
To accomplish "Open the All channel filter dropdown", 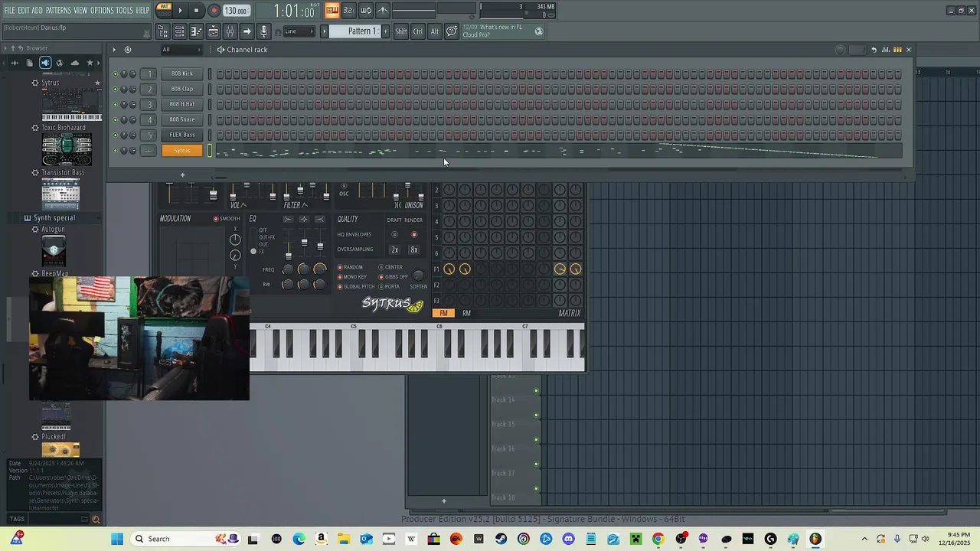I will [181, 50].
